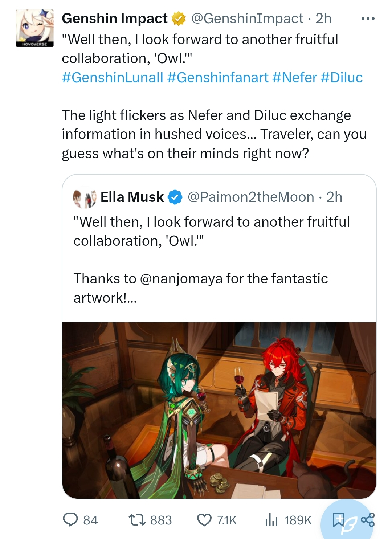Bookmark this tweet
392x539 pixels.
coord(338,520)
